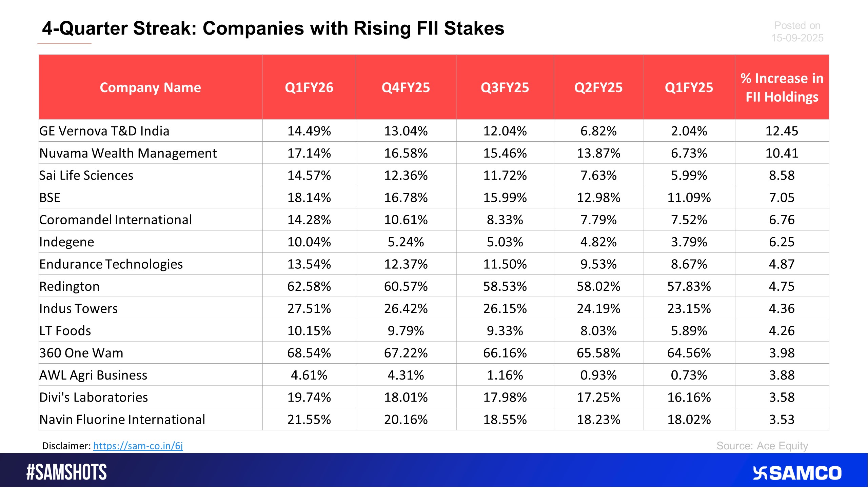Image resolution: width=868 pixels, height=488 pixels.
Task: Click the #SAMSHOTS hashtag text
Action: pyautogui.click(x=66, y=472)
